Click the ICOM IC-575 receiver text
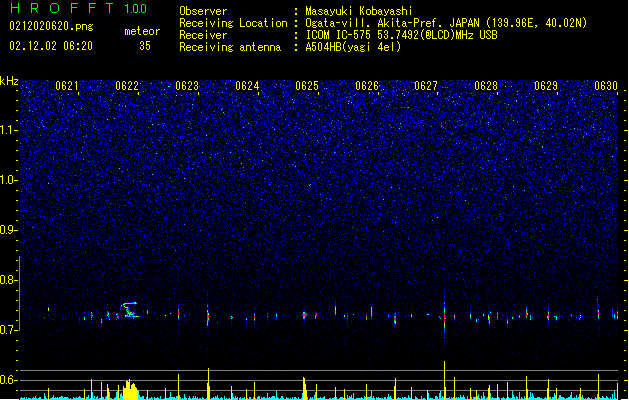The height and width of the screenshot is (400, 629). (x=401, y=35)
